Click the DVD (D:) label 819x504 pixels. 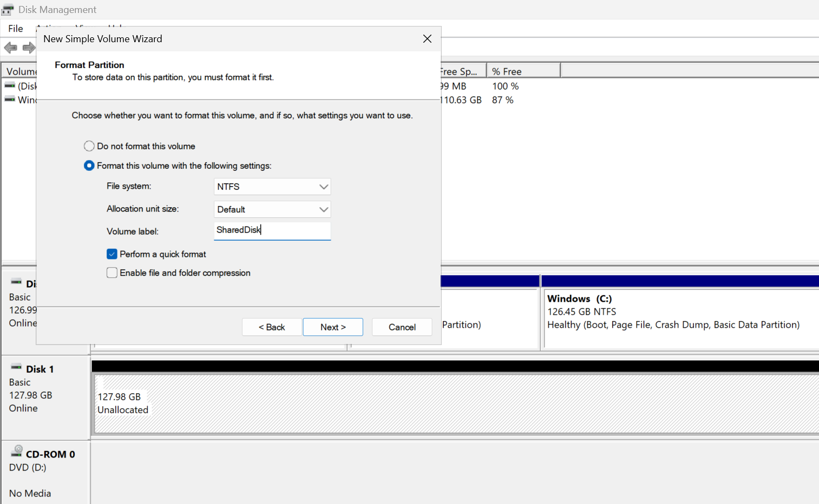point(28,468)
